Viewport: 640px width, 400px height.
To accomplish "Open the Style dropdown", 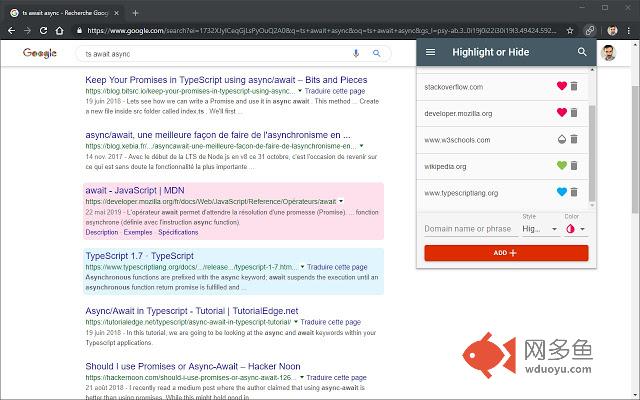I will [540, 229].
